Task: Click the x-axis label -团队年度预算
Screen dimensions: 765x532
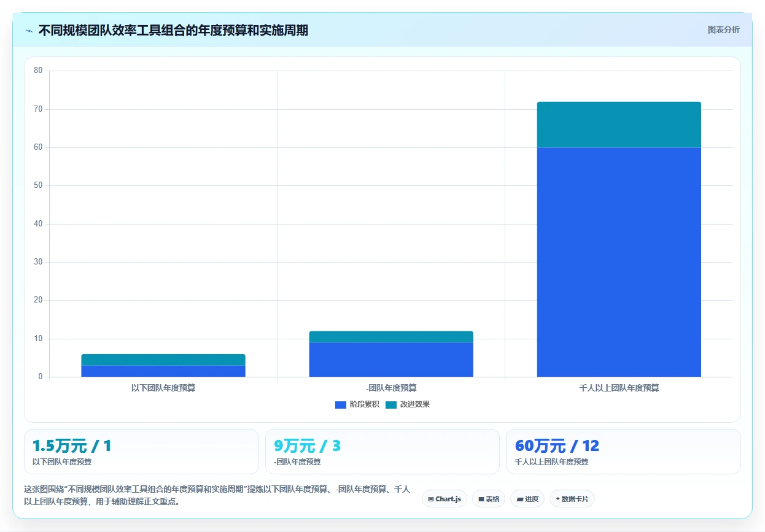Action: point(391,388)
